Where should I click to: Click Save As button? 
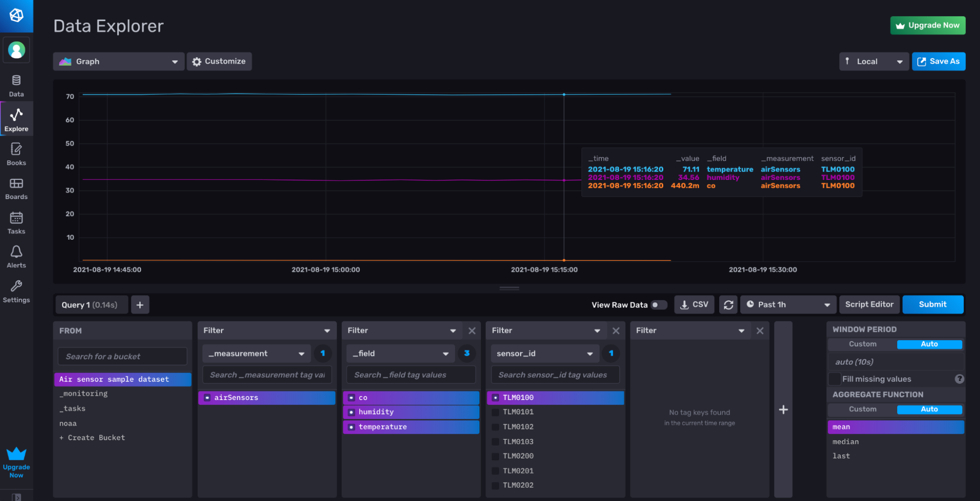tap(938, 61)
